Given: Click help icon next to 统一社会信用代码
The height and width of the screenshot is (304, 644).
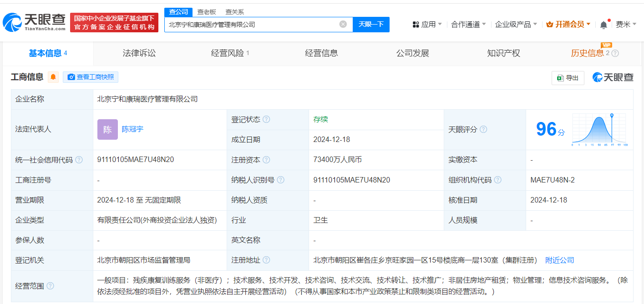Looking at the screenshot, I should click(x=79, y=160).
